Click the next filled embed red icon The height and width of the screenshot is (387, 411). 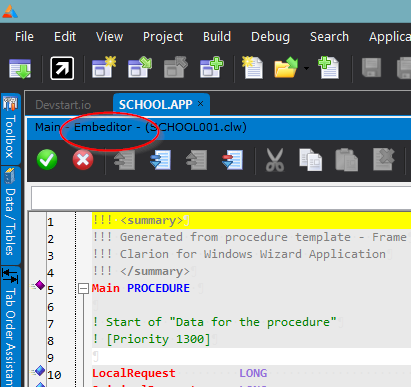tap(232, 160)
